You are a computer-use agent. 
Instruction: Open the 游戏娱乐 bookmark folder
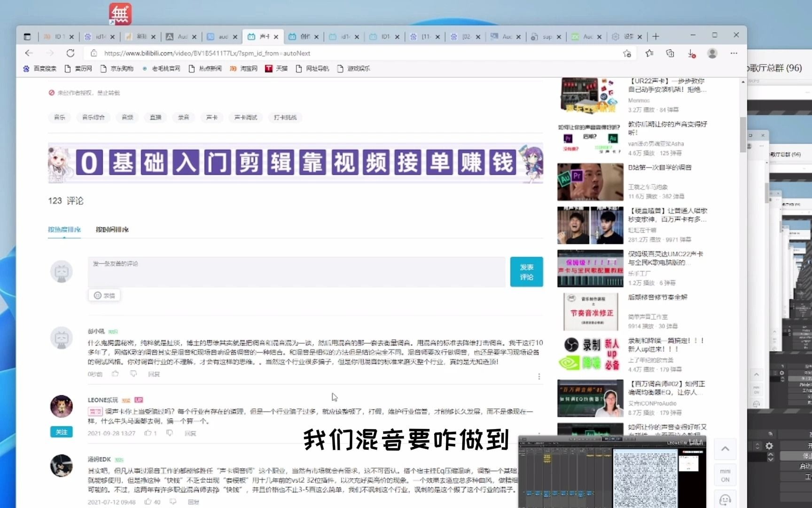click(x=354, y=69)
